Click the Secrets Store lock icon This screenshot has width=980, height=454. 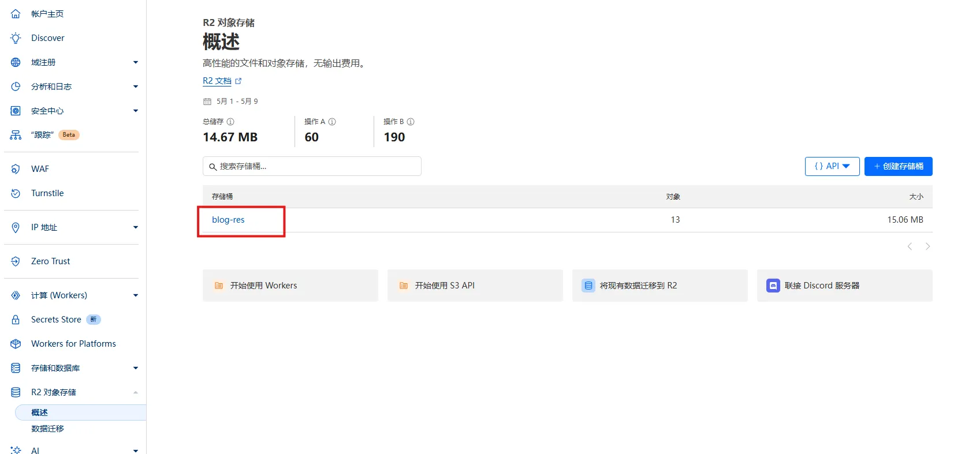pyautogui.click(x=16, y=320)
